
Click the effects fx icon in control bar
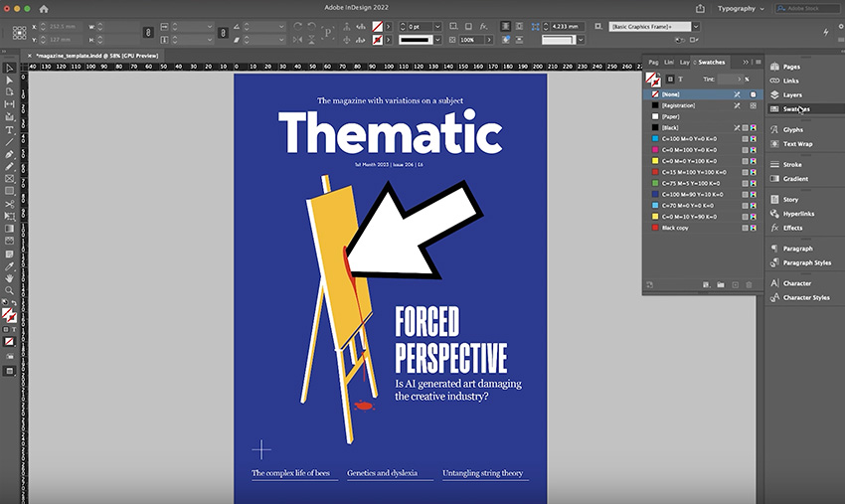click(484, 26)
